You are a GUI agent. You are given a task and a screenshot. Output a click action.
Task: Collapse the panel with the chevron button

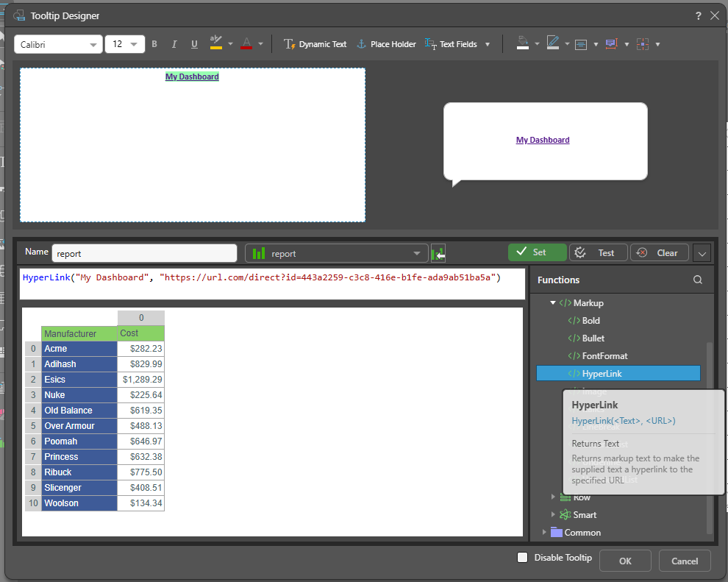[x=702, y=253]
